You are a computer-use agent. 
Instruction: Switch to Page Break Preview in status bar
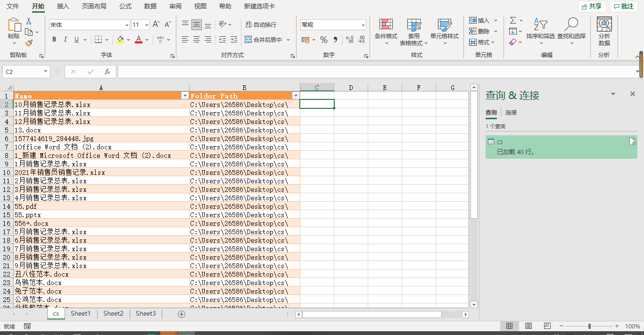(x=547, y=326)
